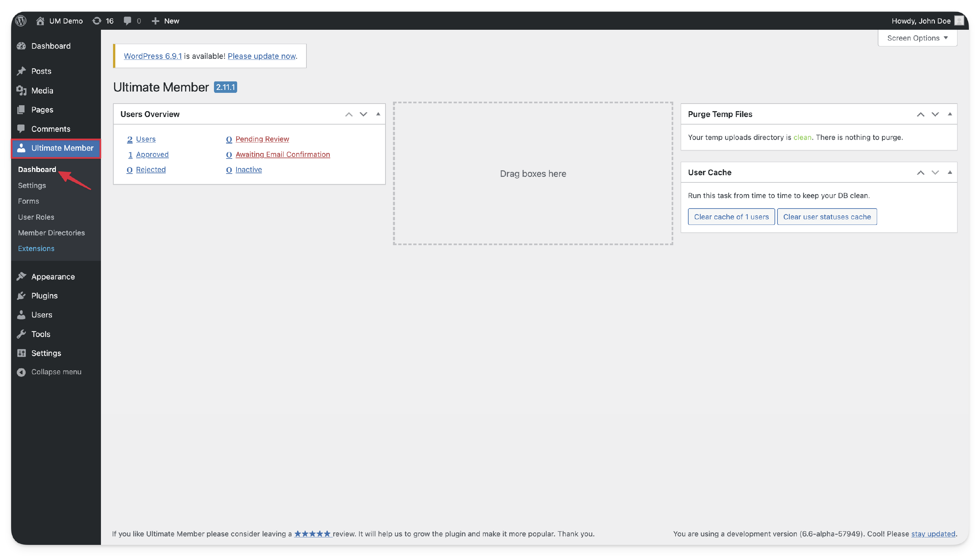Move Users Overview box down with chevron
The image size is (980, 556).
point(363,114)
